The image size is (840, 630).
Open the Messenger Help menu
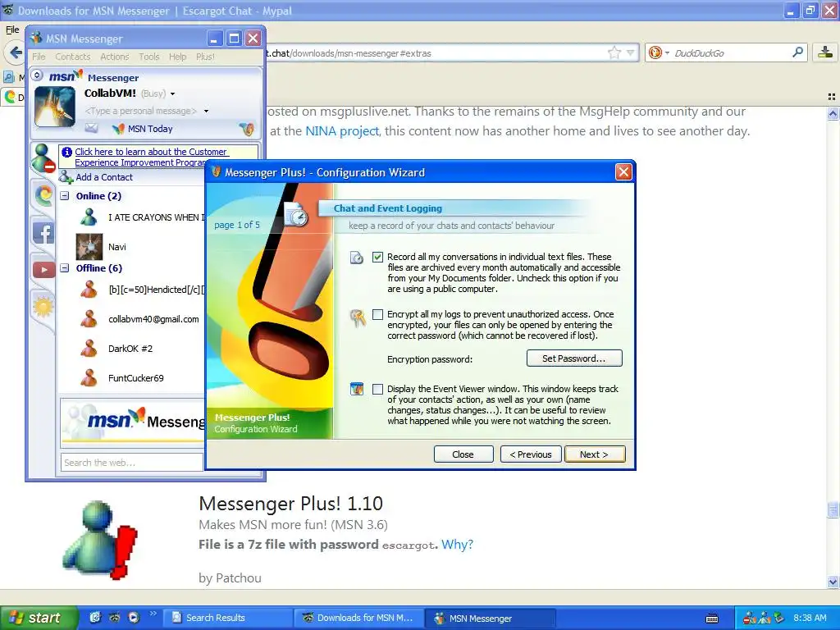click(x=178, y=57)
